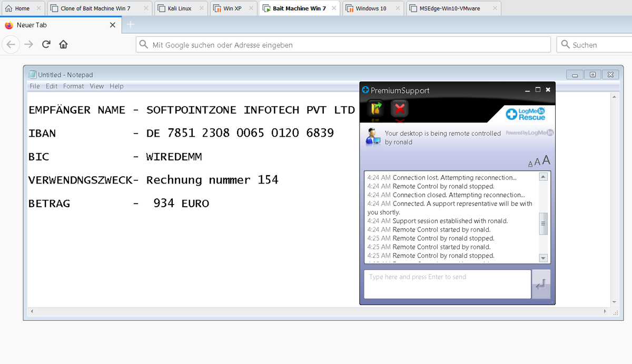Image resolution: width=632 pixels, height=364 pixels.
Task: Close the PremiumSupport window
Action: 548,90
